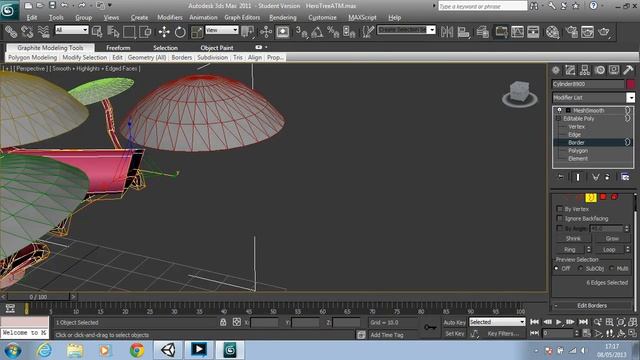Image resolution: width=640 pixels, height=360 pixels.
Task: Click the Use Pivot Point Center icon
Action: click(247, 31)
